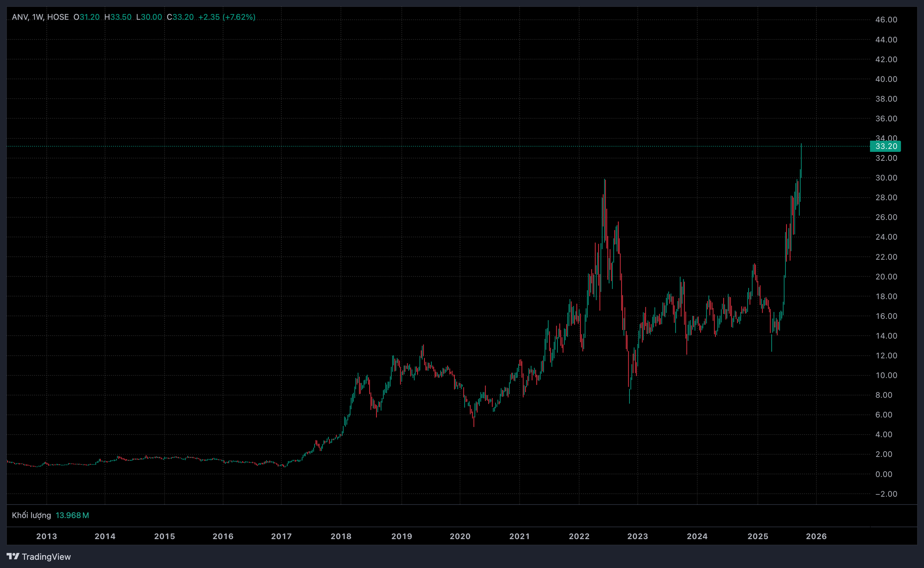Click the high value H33.50 in legend
This screenshot has width=924, height=568.
118,17
